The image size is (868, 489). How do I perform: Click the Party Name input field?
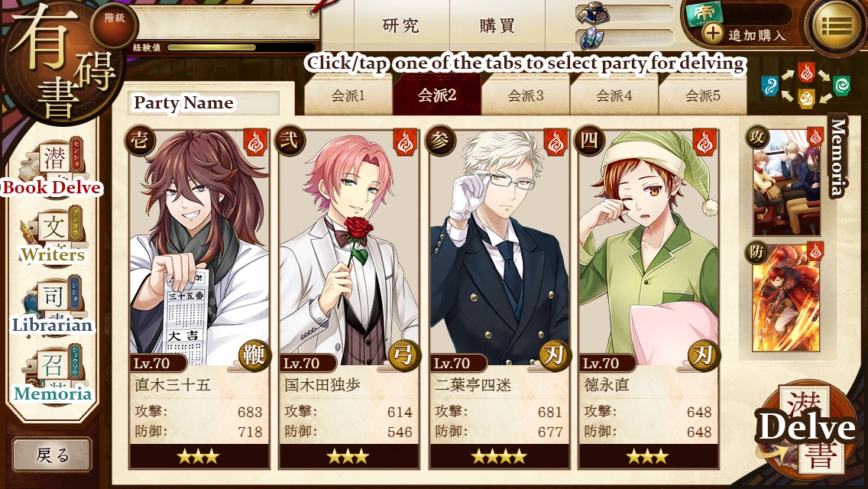pyautogui.click(x=204, y=103)
